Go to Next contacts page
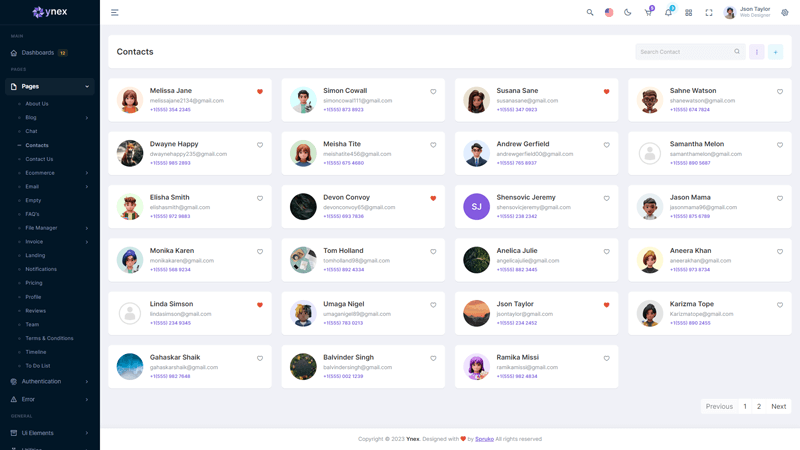Screen dimensions: 800x450 pos(778,407)
